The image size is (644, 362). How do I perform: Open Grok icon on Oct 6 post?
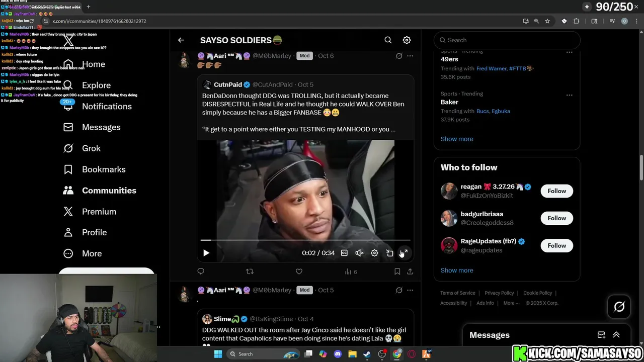[399, 56]
